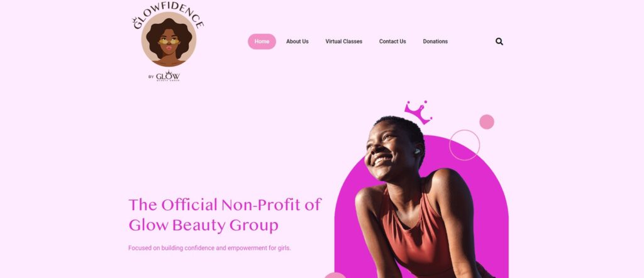Select the Home menu item
Viewport: 644px width, 278px height.
click(x=262, y=42)
